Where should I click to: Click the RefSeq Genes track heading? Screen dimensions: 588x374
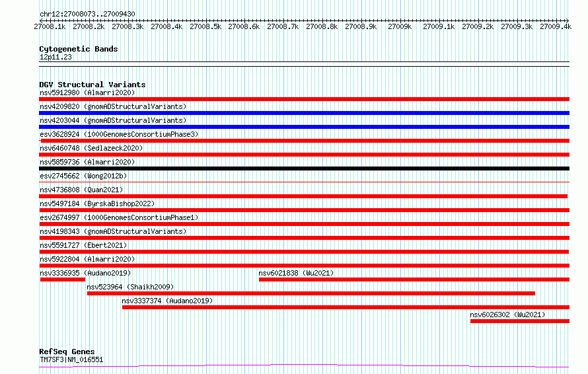click(67, 352)
